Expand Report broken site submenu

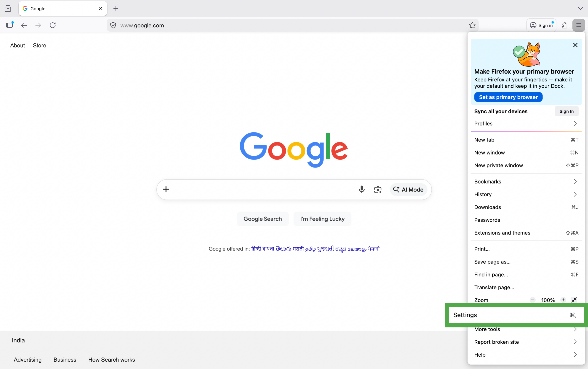[526, 342]
